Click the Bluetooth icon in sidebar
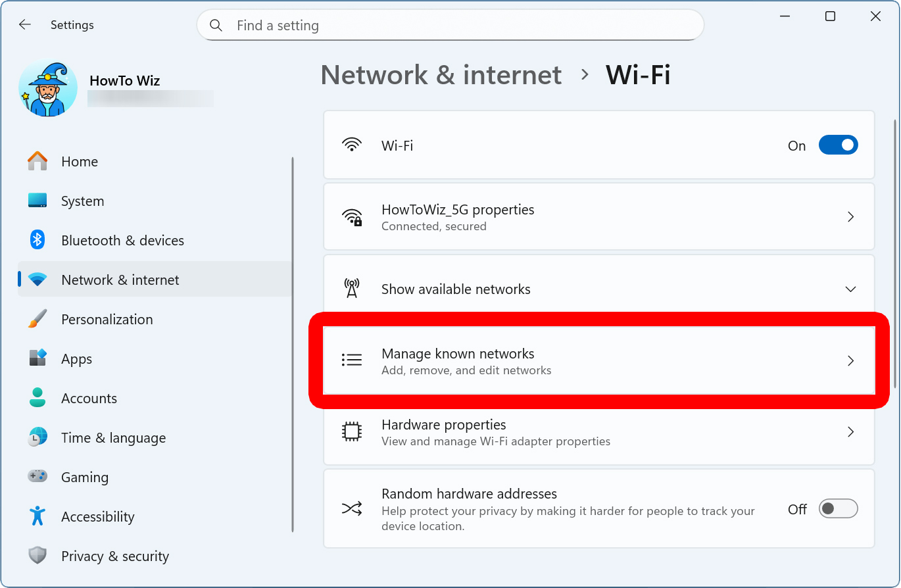Image resolution: width=901 pixels, height=588 pixels. coord(37,240)
